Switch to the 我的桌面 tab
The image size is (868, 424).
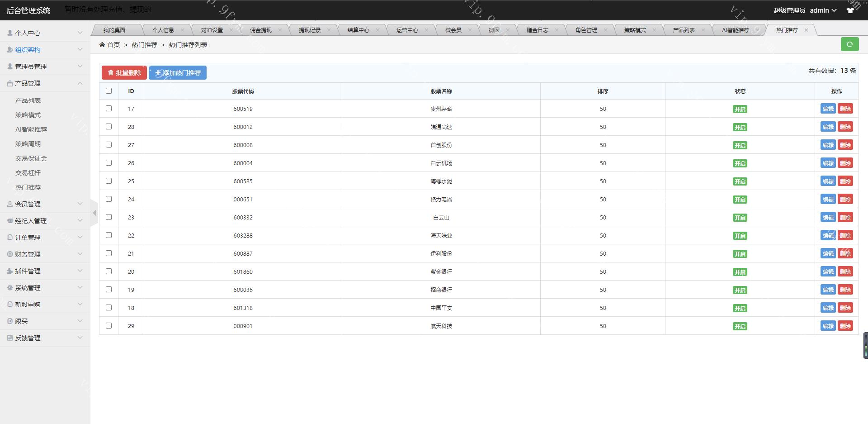click(x=114, y=30)
